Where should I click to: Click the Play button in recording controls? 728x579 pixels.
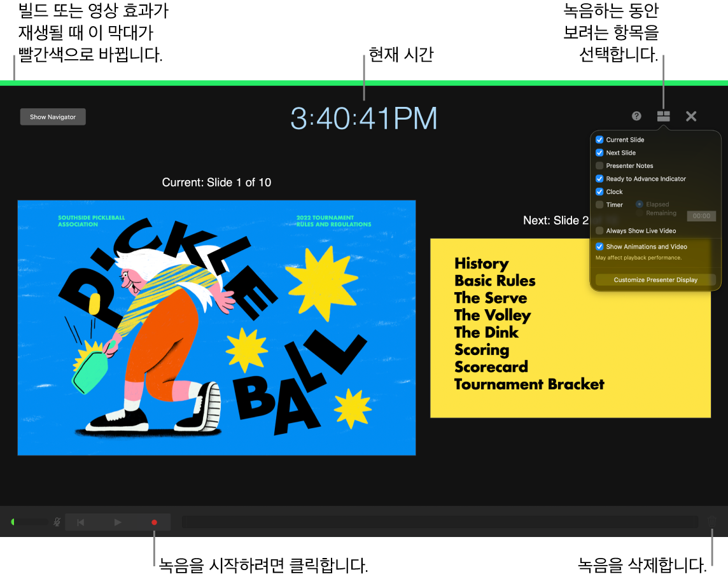[x=118, y=522]
